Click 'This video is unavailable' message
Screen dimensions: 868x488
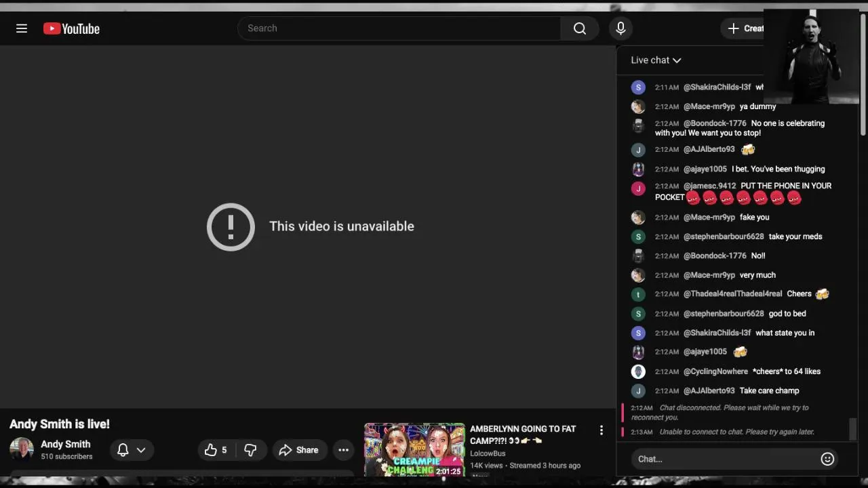(342, 226)
